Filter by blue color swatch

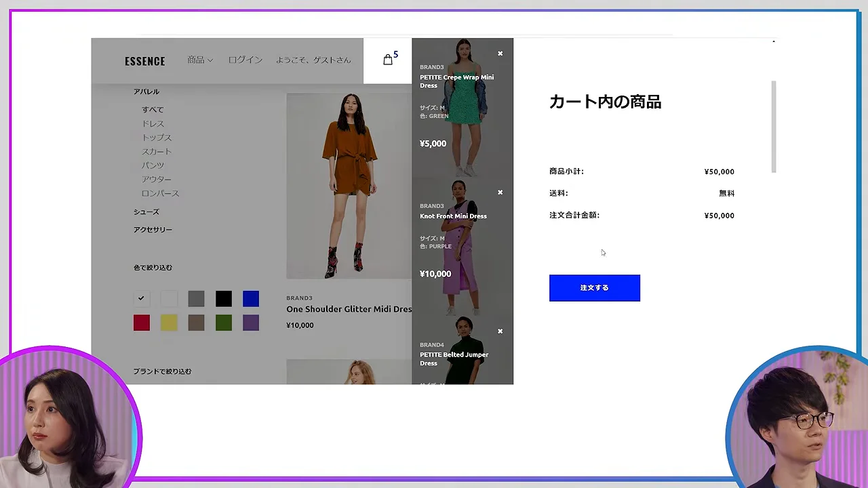click(251, 298)
